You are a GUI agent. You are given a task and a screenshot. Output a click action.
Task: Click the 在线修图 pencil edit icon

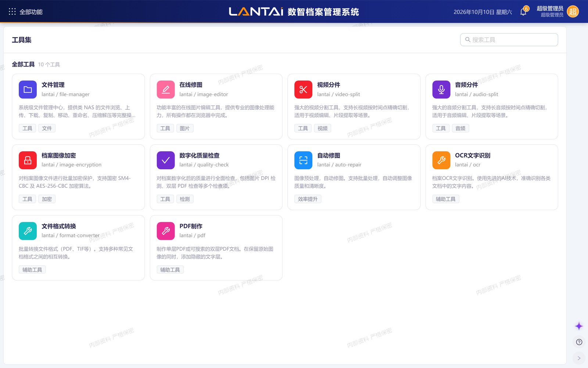click(166, 89)
